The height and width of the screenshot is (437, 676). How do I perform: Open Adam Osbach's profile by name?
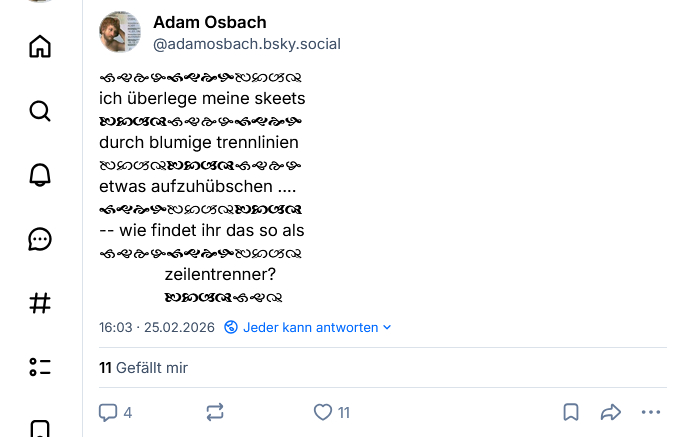tap(209, 22)
